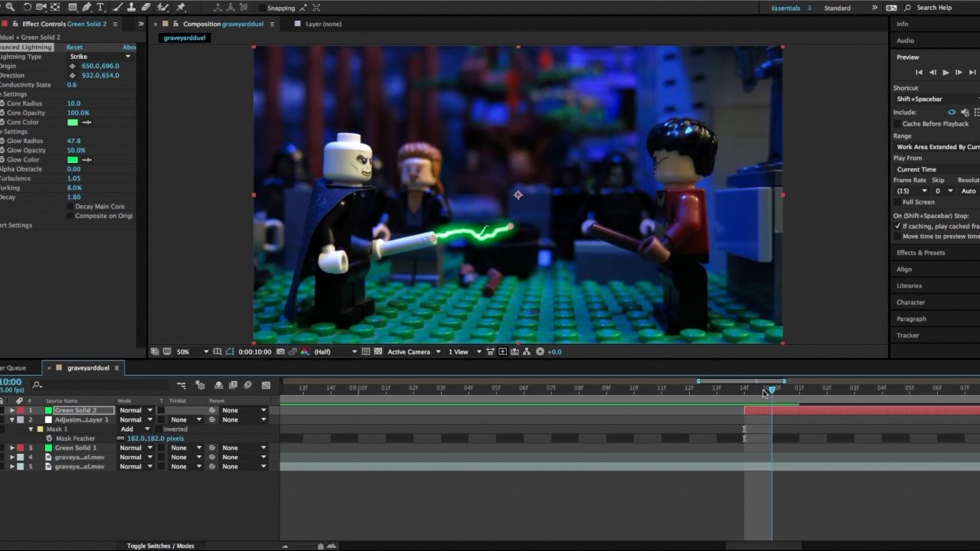Play the preview
Image resolution: width=980 pixels, height=551 pixels.
(x=946, y=73)
